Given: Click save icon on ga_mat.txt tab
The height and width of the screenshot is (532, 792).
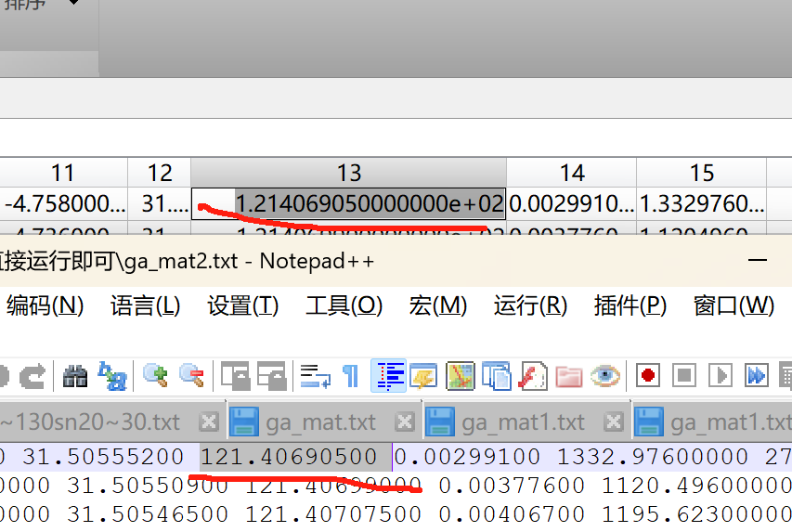Looking at the screenshot, I should point(244,422).
